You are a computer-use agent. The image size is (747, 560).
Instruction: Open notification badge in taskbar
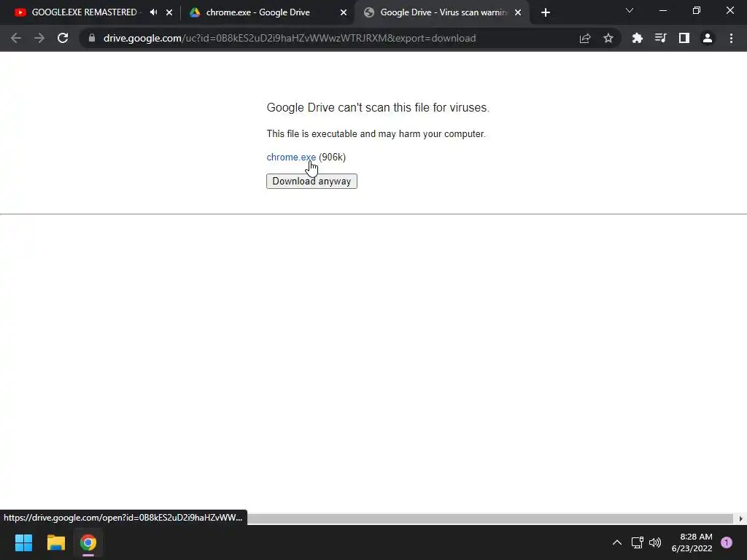point(727,542)
